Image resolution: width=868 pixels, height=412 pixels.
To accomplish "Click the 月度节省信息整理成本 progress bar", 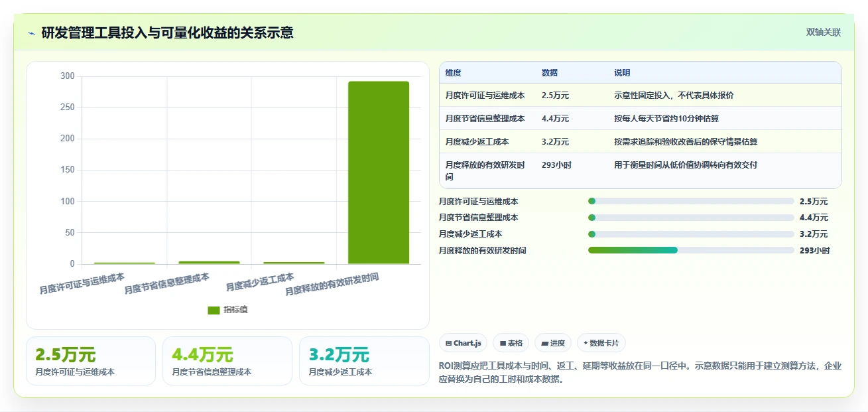I will click(691, 218).
